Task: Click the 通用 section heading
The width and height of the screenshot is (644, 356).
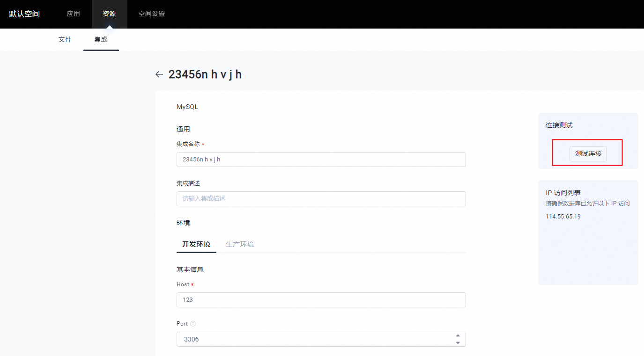Action: click(x=183, y=129)
